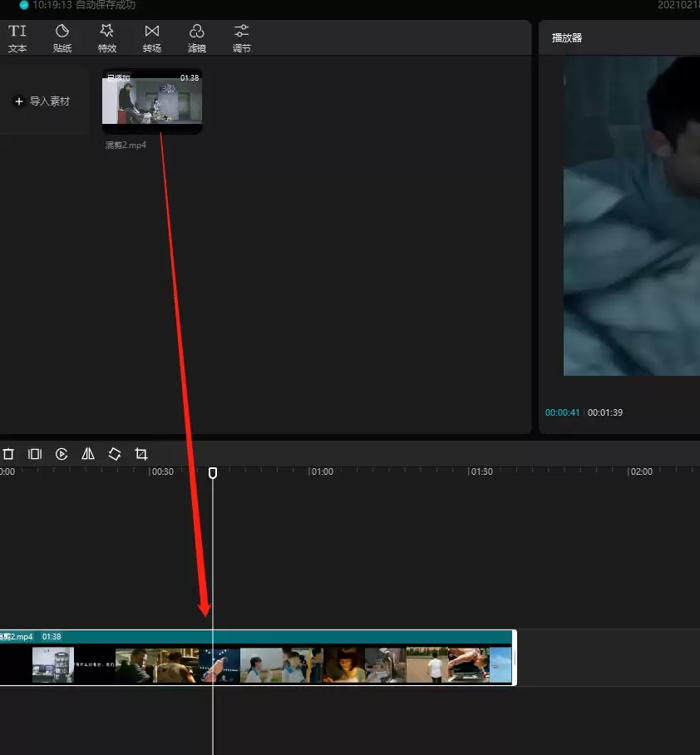This screenshot has height=755, width=700.
Task: Open the TI 文本 text panel
Action: (x=17, y=37)
